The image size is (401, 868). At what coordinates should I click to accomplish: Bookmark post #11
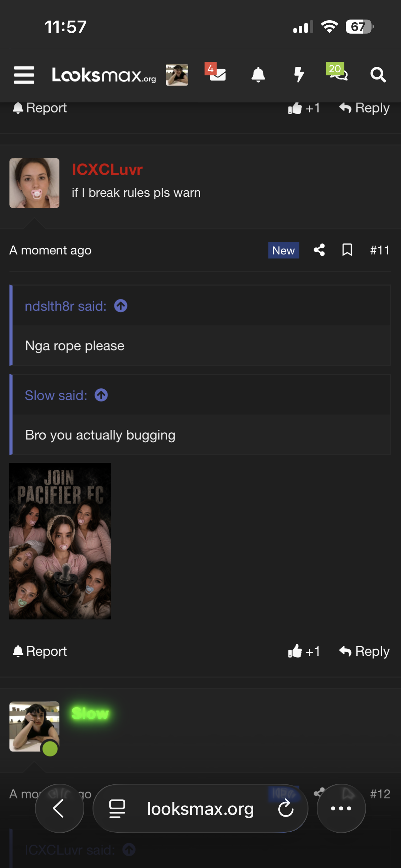[x=347, y=250]
